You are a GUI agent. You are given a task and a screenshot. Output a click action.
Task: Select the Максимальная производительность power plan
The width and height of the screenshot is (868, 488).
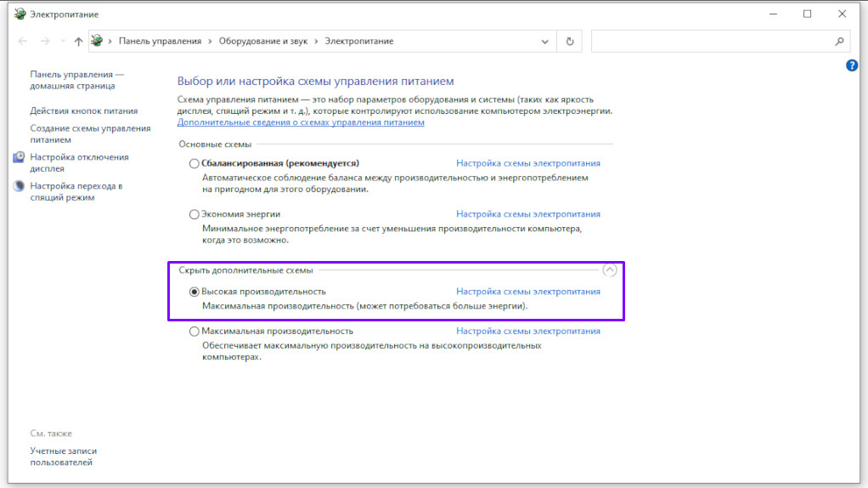coord(194,332)
